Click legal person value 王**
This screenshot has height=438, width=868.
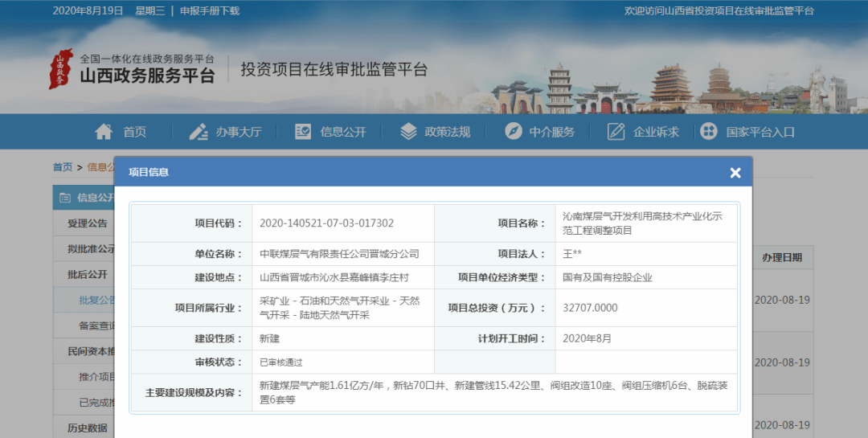572,254
